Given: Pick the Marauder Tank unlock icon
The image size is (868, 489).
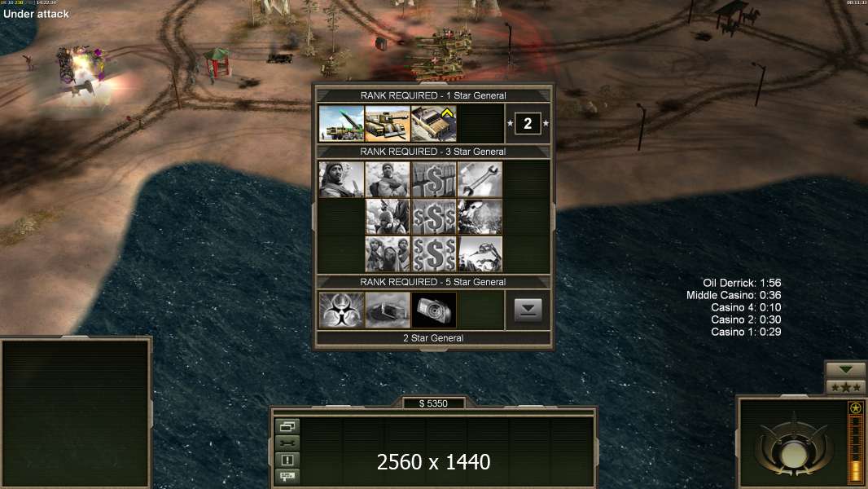Looking at the screenshot, I should coord(388,124).
